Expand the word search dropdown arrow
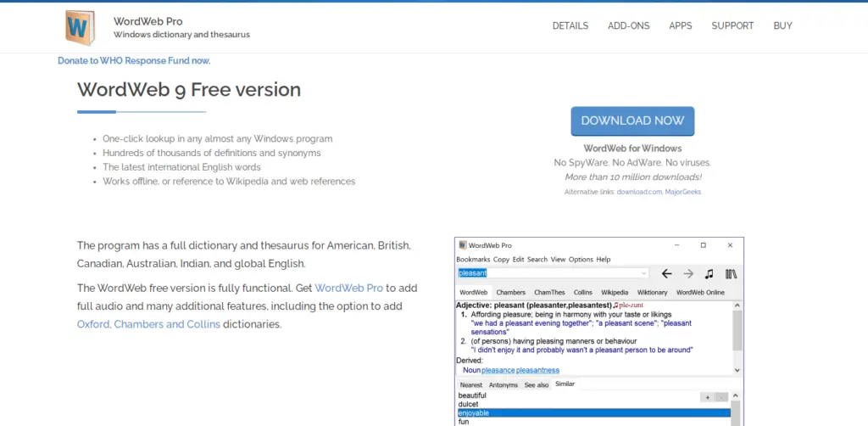Viewport: 868px width, 426px height. pyautogui.click(x=644, y=274)
